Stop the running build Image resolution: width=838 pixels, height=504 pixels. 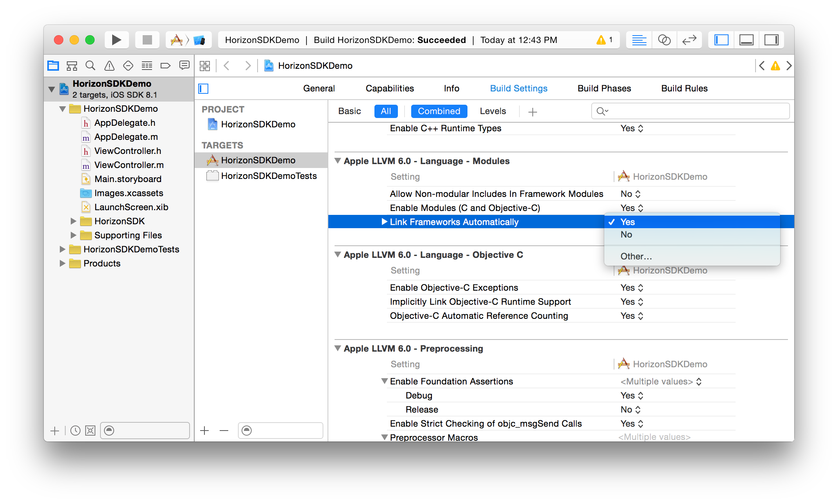pos(147,40)
